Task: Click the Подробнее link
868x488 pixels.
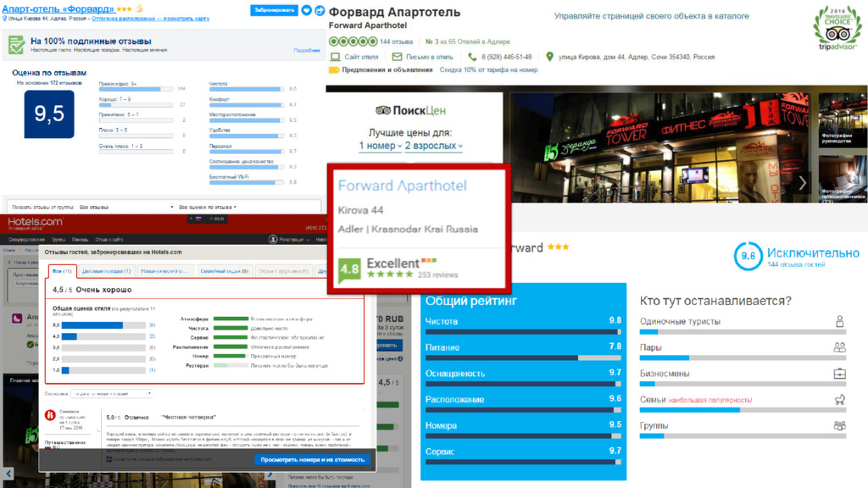Action: pyautogui.click(x=307, y=50)
